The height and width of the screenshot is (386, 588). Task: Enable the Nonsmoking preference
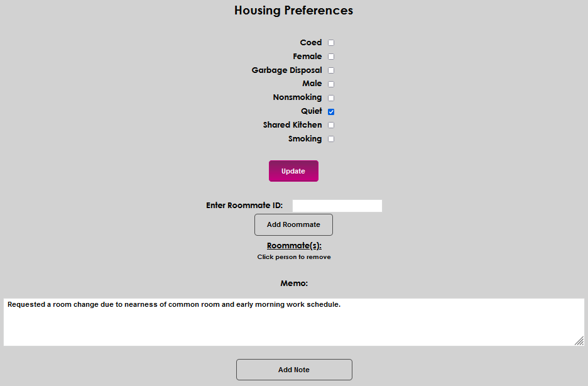(330, 97)
